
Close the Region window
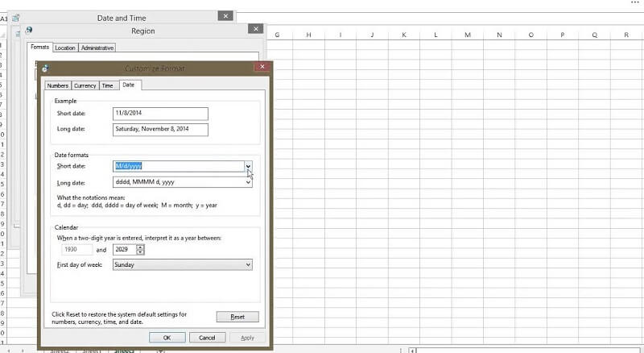255,29
